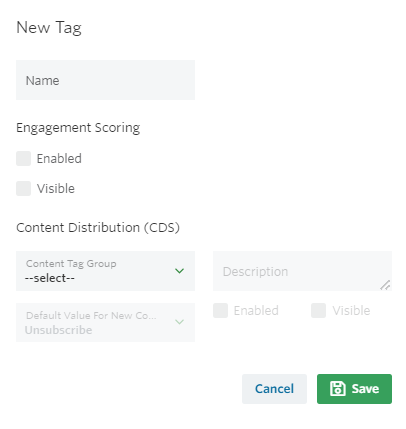The height and width of the screenshot is (429, 406).
Task: Check the Visible box below Description
Action: [x=318, y=310]
